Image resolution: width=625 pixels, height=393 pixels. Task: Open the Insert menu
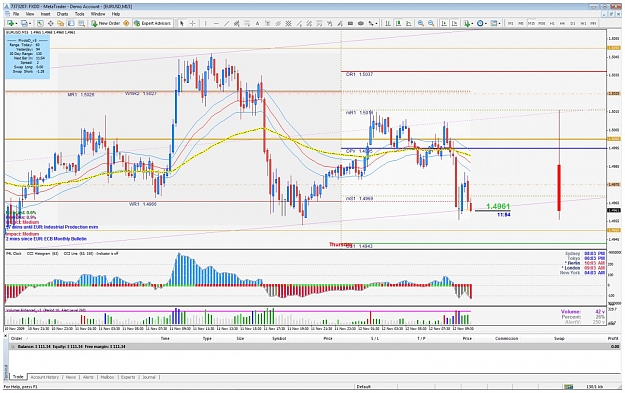click(45, 14)
